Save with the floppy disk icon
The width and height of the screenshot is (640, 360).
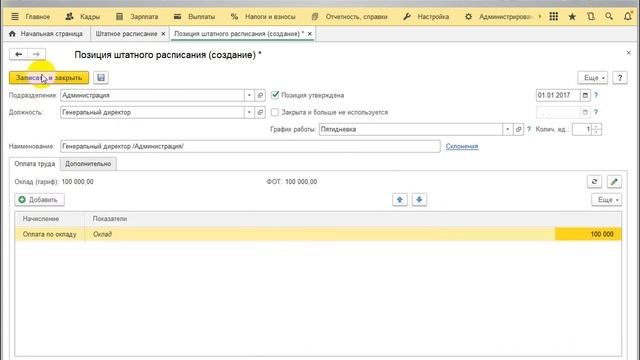click(101, 78)
